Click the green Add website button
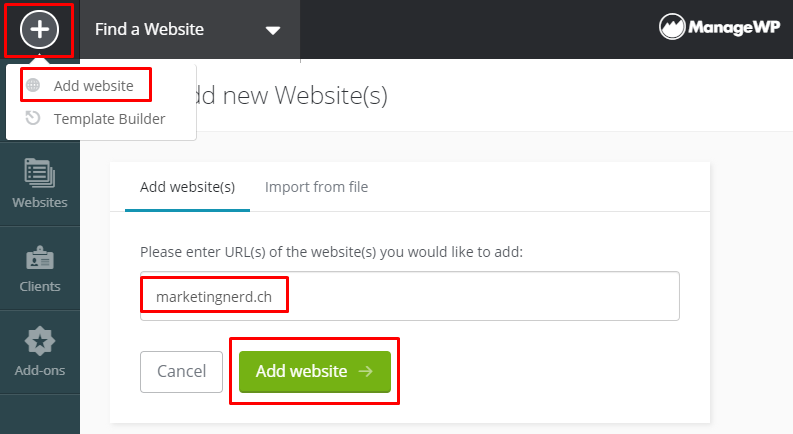The image size is (793, 434). (x=315, y=372)
